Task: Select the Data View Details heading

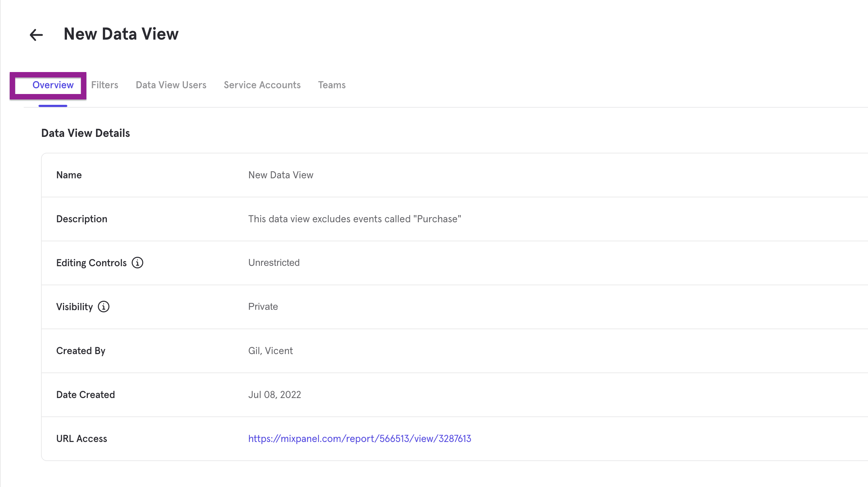Action: point(85,133)
